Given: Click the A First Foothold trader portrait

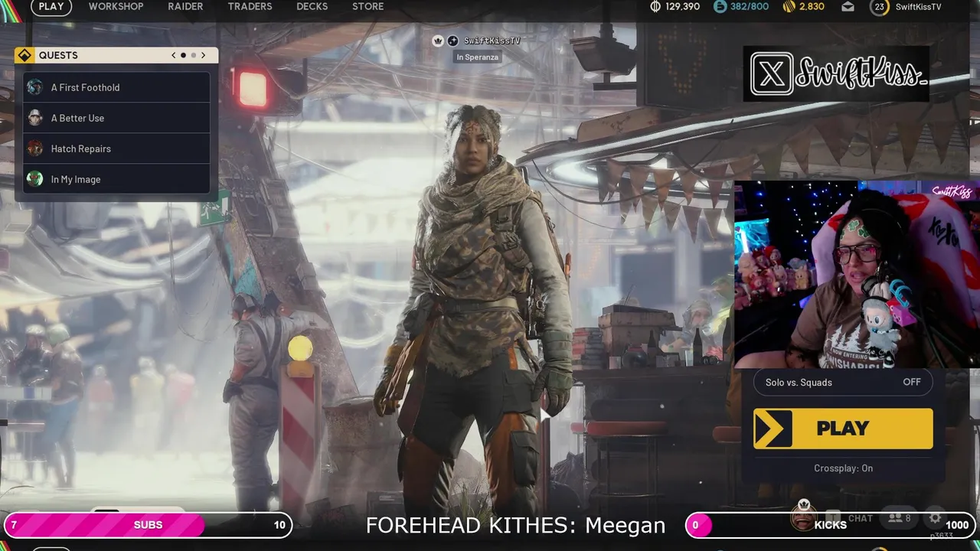Looking at the screenshot, I should click(34, 87).
